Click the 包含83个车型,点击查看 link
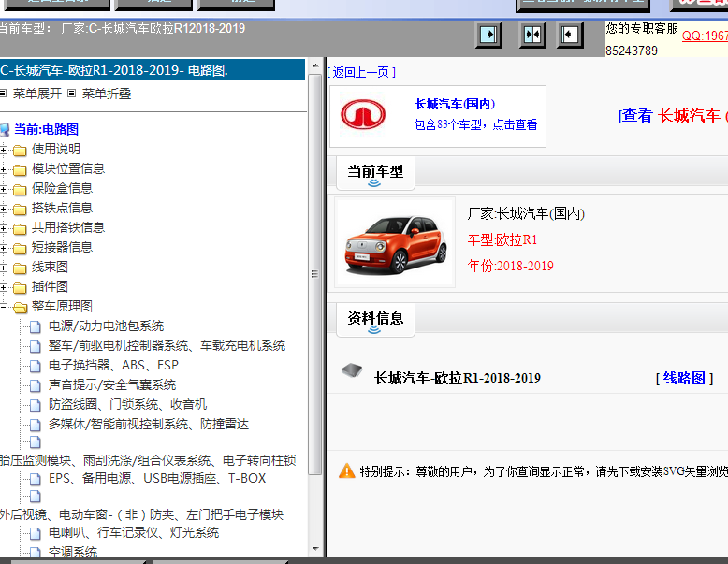Image resolution: width=728 pixels, height=564 pixels. click(x=476, y=124)
